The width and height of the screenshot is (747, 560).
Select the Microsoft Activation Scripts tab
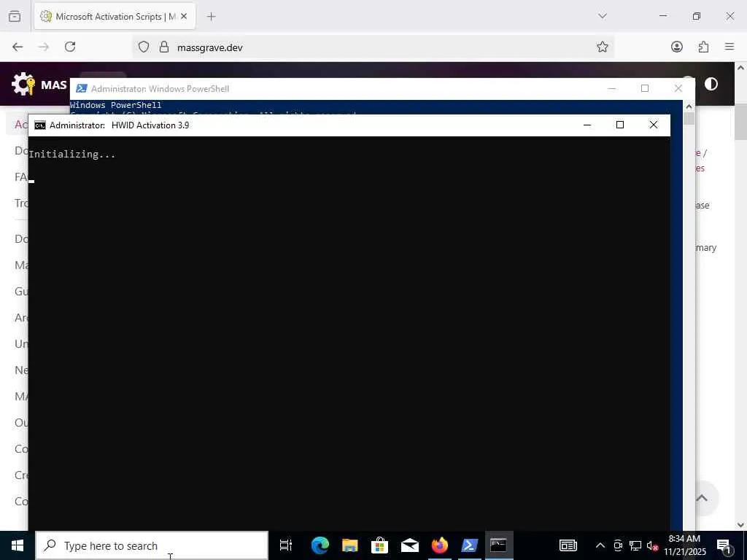point(115,17)
